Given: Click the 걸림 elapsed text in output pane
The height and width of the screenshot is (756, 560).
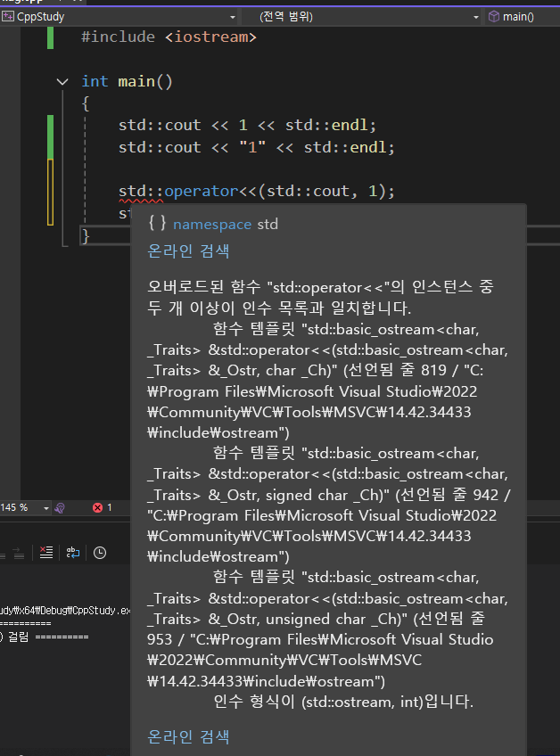Looking at the screenshot, I should click(x=19, y=637).
